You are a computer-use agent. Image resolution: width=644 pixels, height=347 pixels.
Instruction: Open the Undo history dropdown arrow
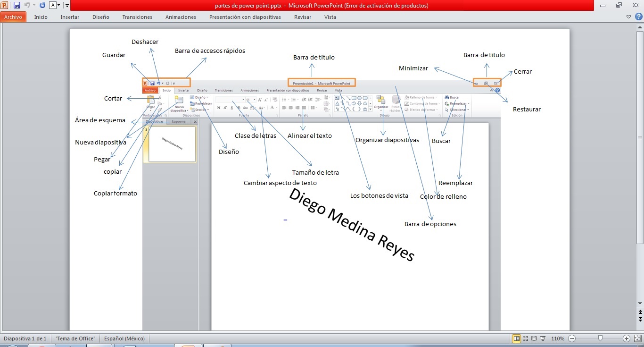34,5
